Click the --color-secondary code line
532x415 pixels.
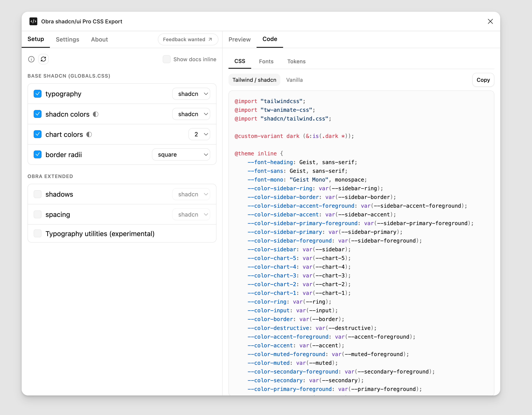pos(305,380)
